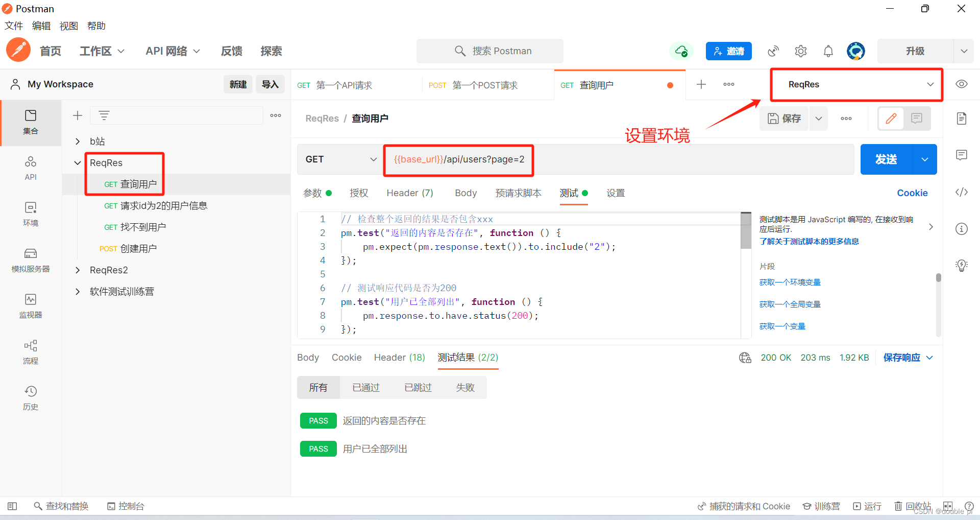Click the script editor vertical scrollbar
Image resolution: width=980 pixels, height=520 pixels.
tap(746, 231)
